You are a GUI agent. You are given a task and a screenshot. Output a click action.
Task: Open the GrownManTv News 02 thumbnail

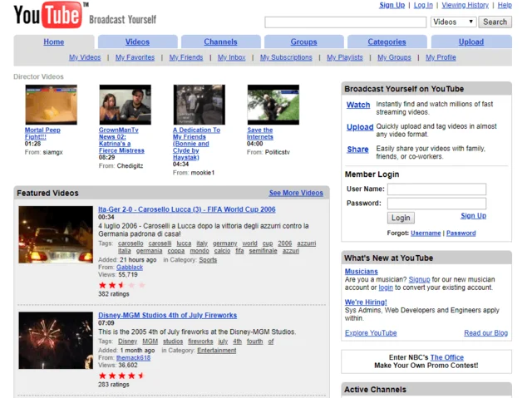126,105
